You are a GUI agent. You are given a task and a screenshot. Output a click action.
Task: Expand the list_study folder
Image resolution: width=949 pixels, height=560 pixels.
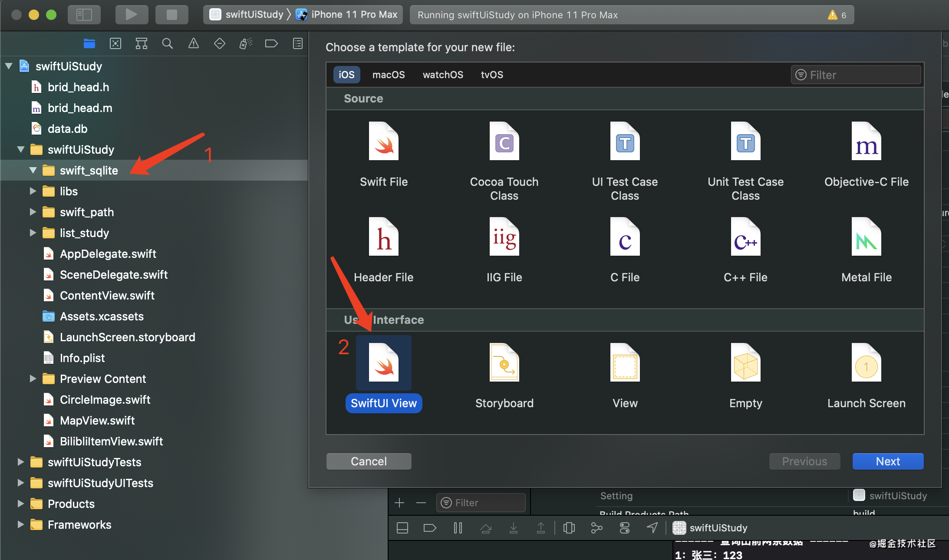point(33,233)
